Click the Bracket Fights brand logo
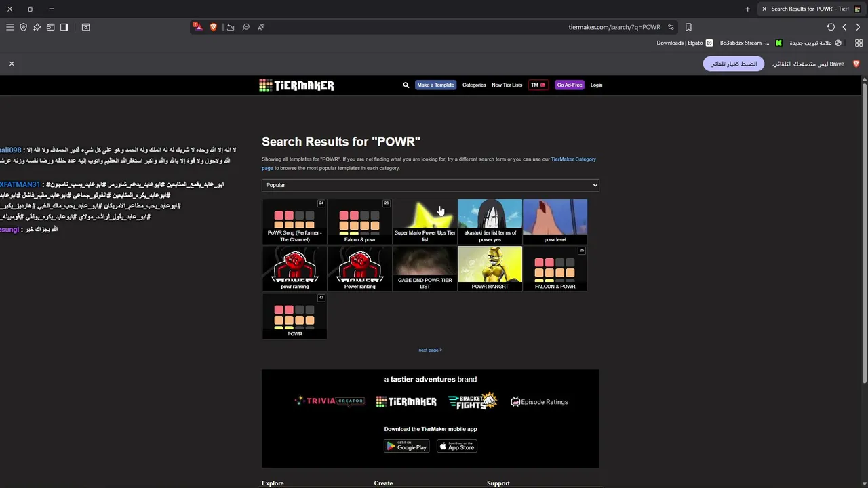The width and height of the screenshot is (868, 488). [x=472, y=401]
